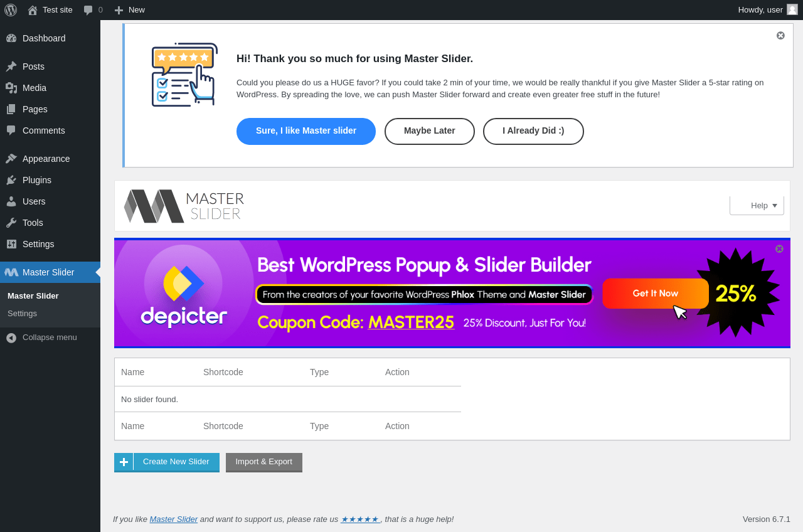Click the Comments sidebar icon

pos(11,130)
